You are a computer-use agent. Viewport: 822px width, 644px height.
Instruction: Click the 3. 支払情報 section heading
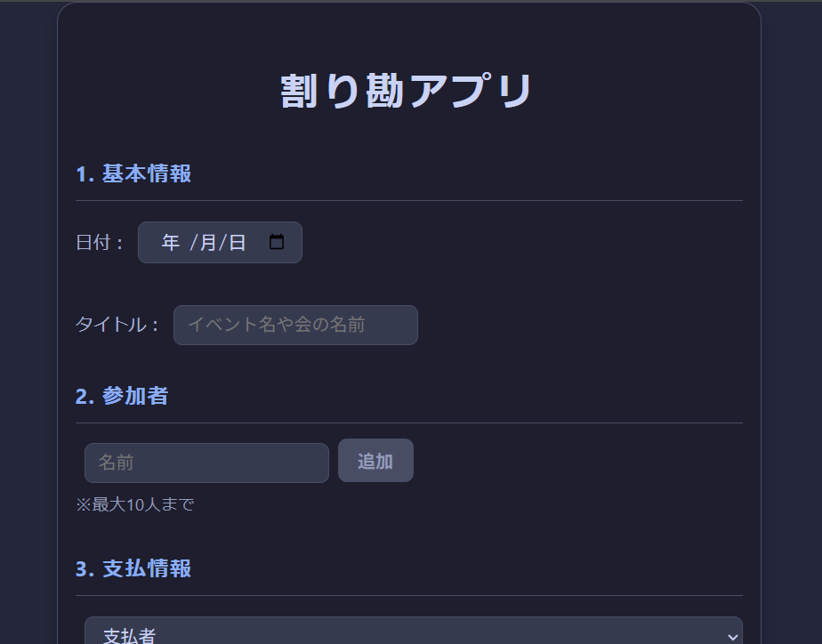pyautogui.click(x=133, y=568)
